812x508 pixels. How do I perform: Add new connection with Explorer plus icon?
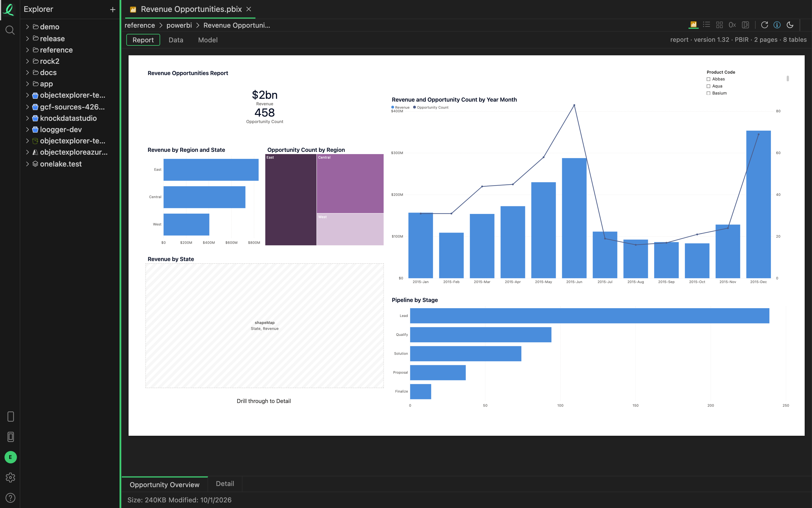[113, 10]
